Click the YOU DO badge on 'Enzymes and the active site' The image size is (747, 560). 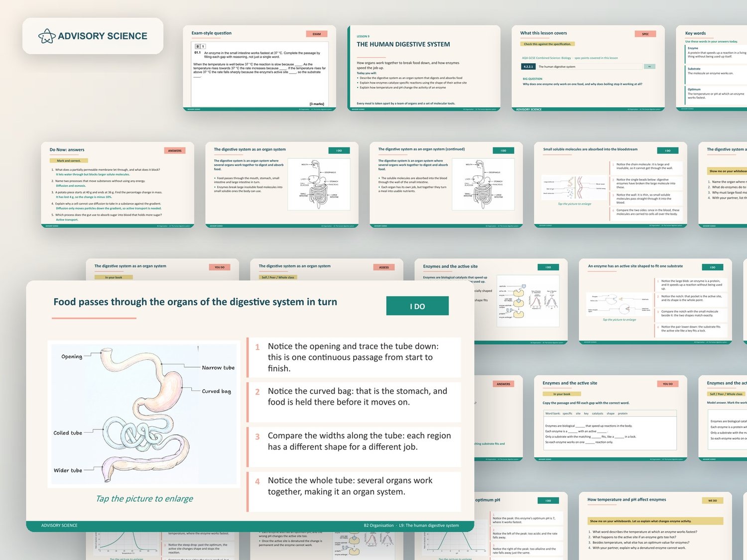pos(668,384)
